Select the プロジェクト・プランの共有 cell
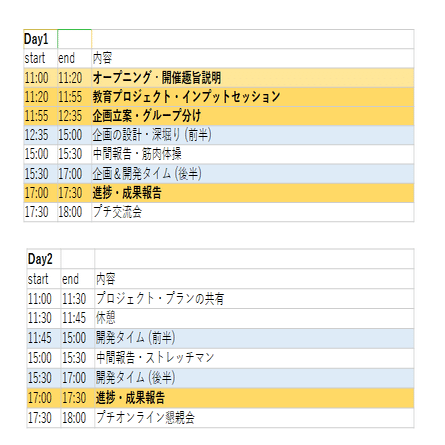 254,298
